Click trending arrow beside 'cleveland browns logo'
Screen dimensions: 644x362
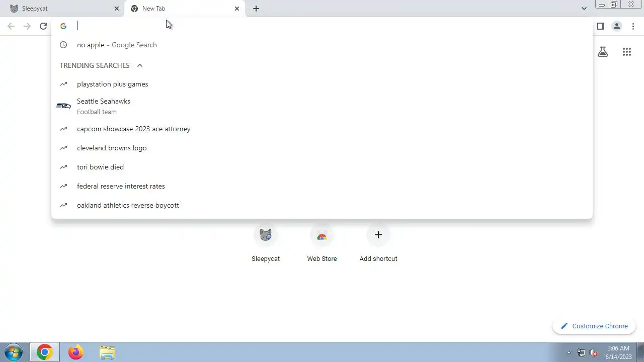pos(63,148)
